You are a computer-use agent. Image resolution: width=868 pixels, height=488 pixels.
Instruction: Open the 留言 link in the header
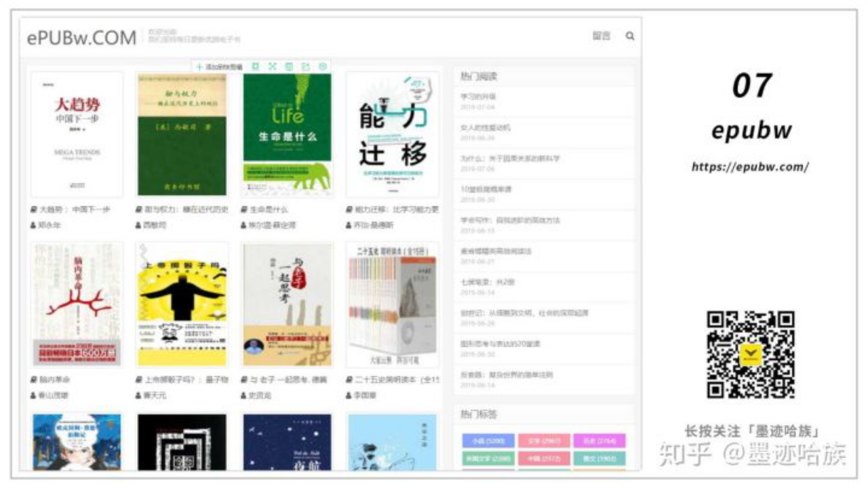[x=601, y=36]
